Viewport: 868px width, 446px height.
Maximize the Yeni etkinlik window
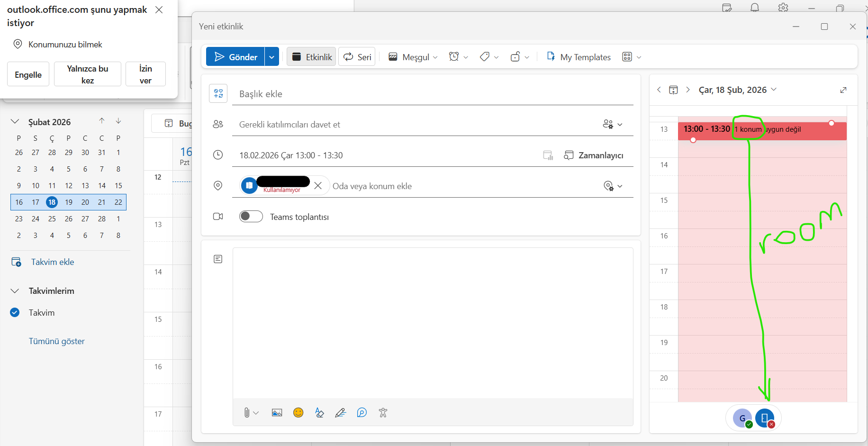[824, 27]
